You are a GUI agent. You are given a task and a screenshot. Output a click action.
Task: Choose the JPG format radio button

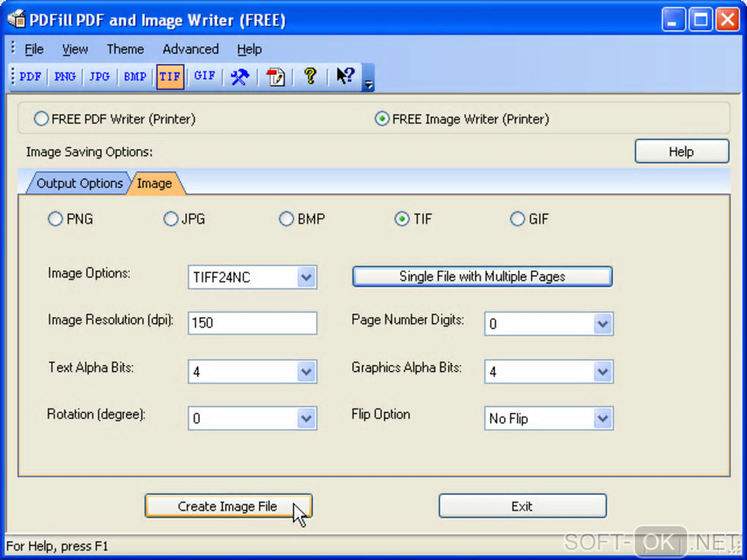pos(171,219)
